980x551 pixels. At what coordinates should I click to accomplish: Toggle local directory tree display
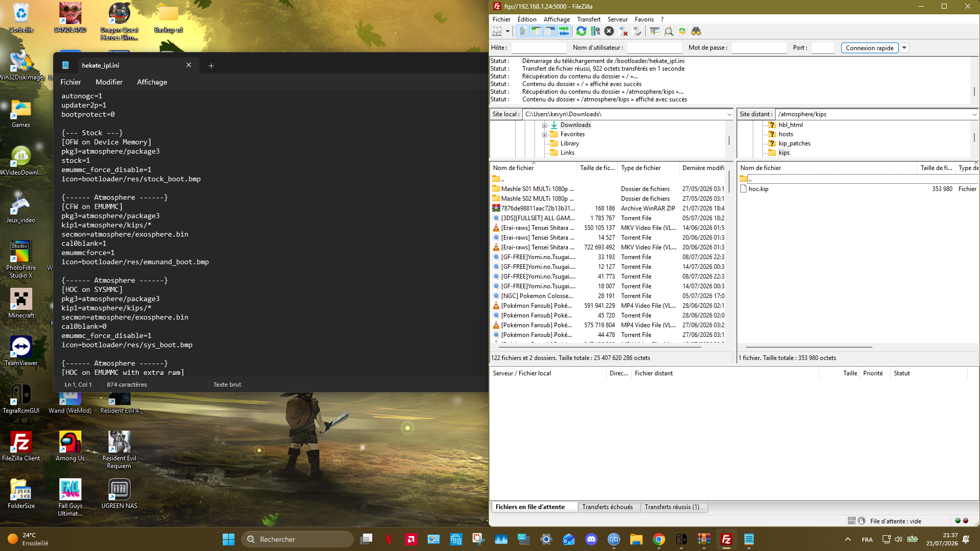[536, 31]
